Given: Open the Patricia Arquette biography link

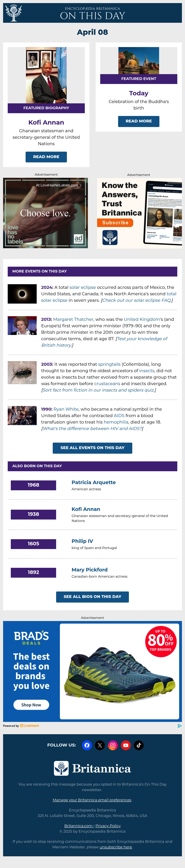Looking at the screenshot, I should click(94, 483).
